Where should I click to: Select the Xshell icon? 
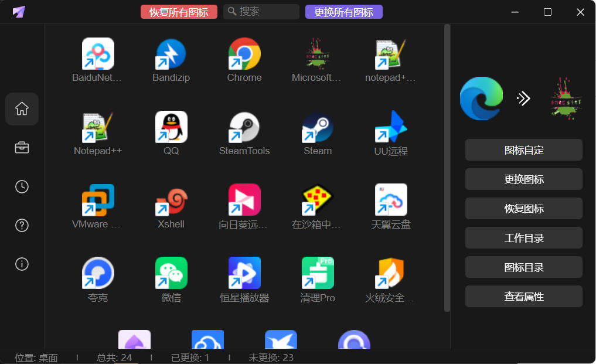tap(171, 200)
